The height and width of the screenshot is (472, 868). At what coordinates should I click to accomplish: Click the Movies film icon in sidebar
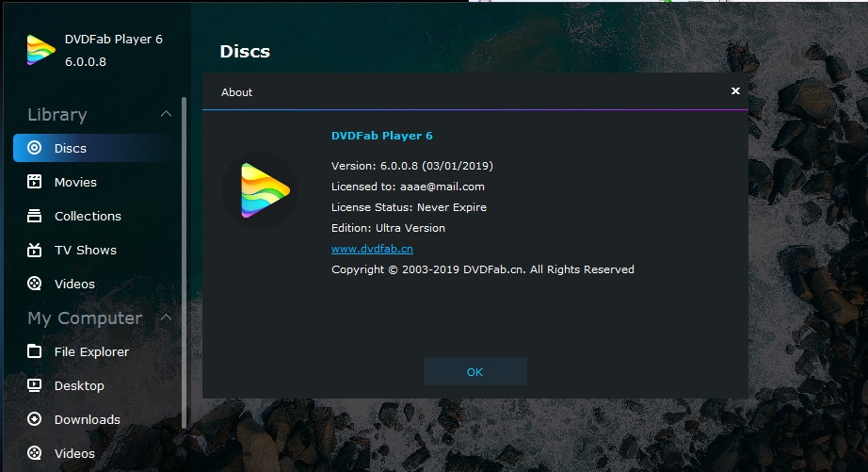[x=34, y=182]
